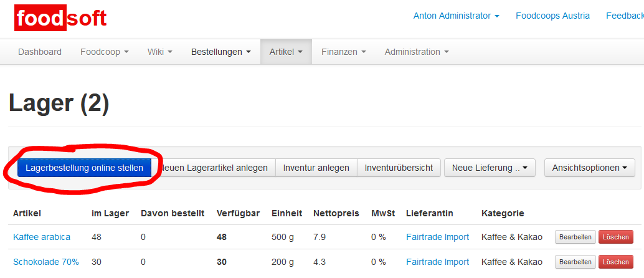Open the Ansichtsoptionen dropdown
The image size is (644, 278).
589,168
